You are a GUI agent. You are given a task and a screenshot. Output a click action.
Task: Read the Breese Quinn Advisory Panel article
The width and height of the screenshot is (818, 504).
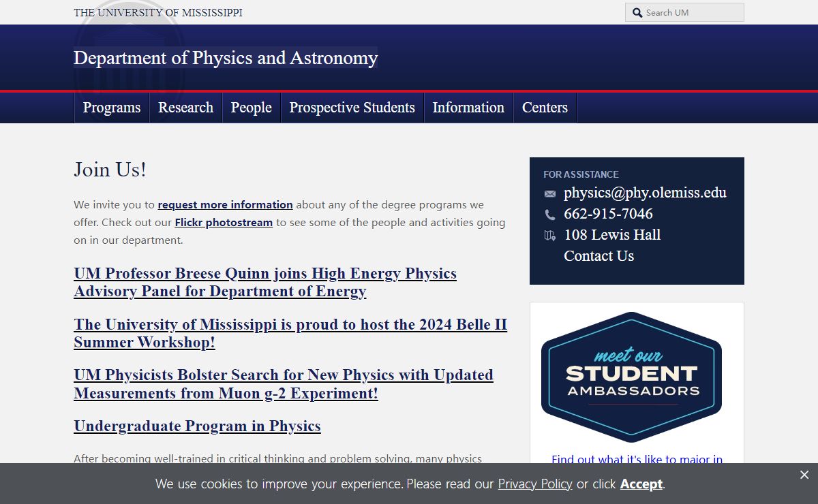tap(265, 282)
